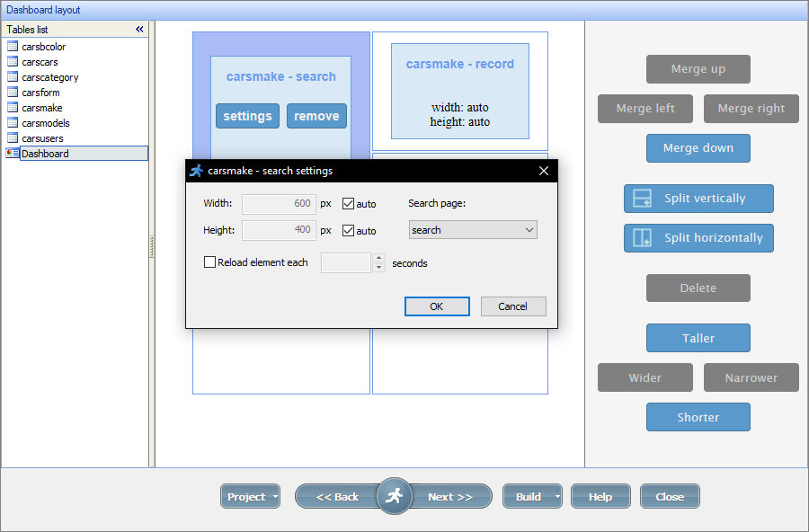809x532 pixels.
Task: Uncheck the auto checkbox next to Width
Action: point(347,203)
